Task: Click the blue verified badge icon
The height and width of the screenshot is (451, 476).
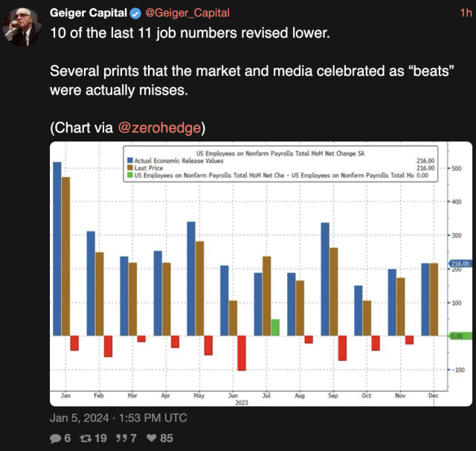Action: click(135, 13)
